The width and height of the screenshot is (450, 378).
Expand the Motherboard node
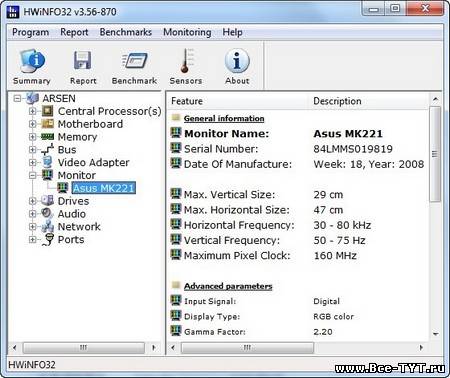[x=32, y=124]
